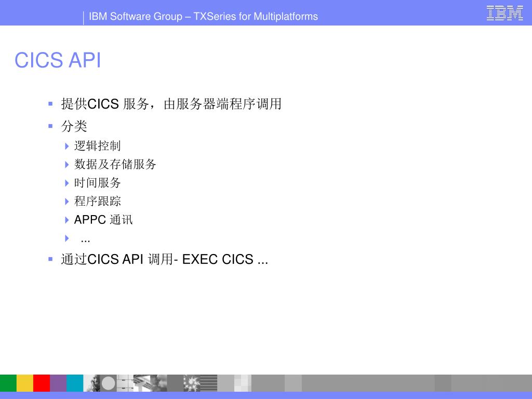The height and width of the screenshot is (399, 532).
Task: Select the sub-item 'APPC 通讯'
Action: tap(103, 220)
